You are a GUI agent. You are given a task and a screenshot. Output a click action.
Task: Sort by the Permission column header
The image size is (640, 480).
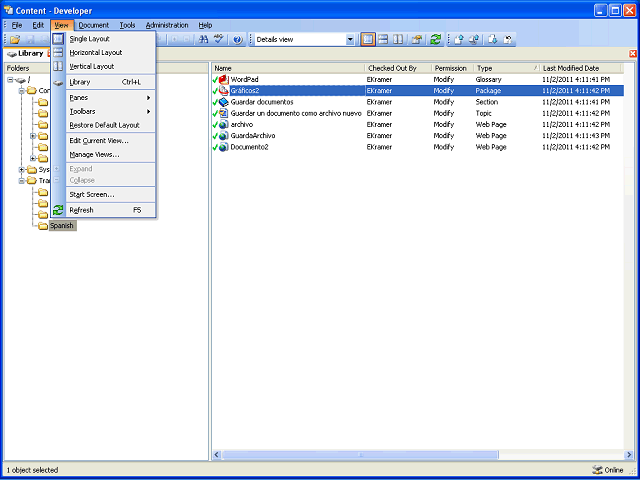(x=453, y=68)
